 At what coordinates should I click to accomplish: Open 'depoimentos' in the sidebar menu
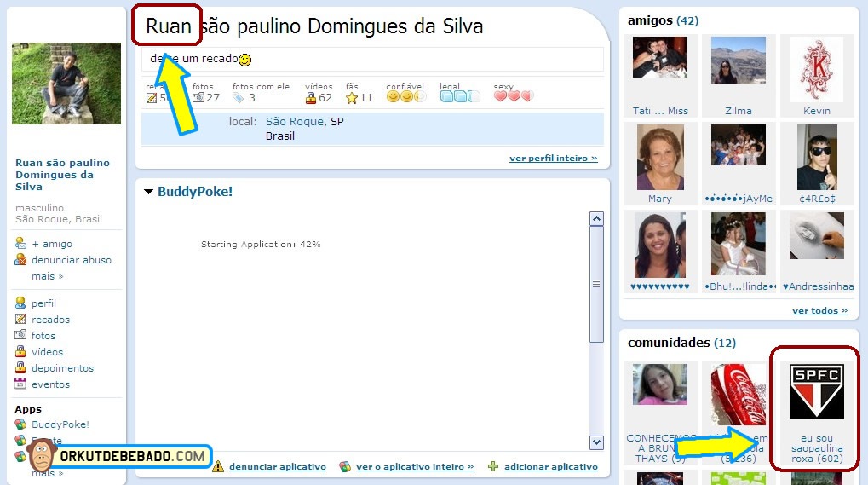click(x=62, y=368)
